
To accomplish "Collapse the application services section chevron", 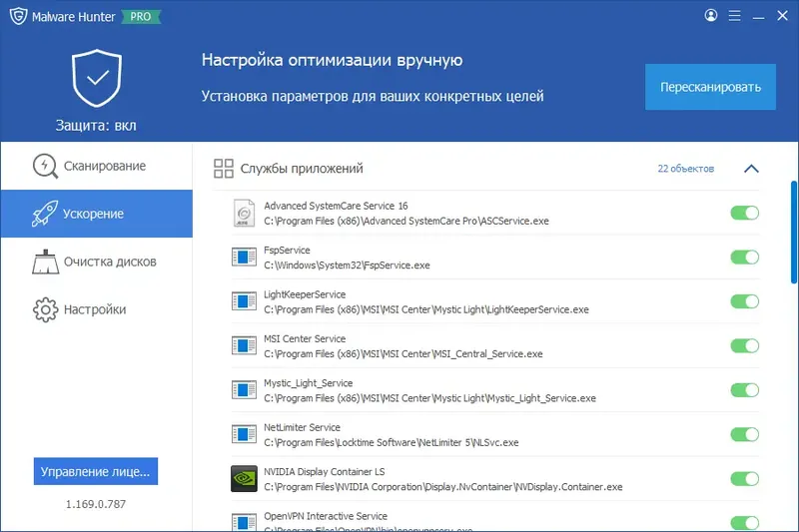I will point(751,169).
